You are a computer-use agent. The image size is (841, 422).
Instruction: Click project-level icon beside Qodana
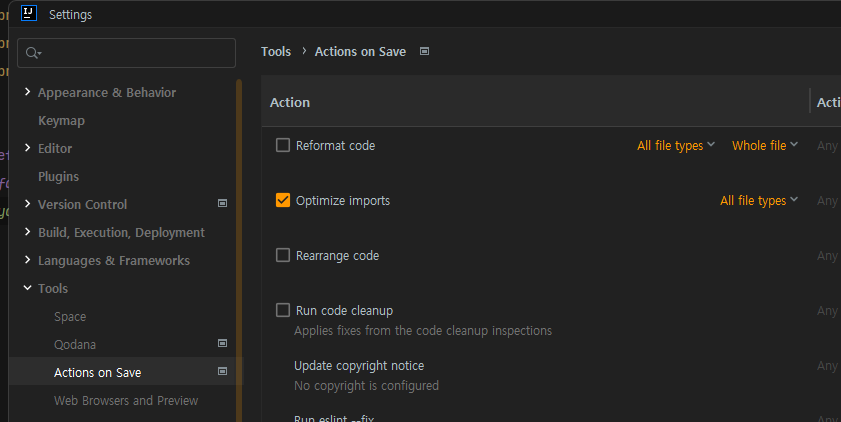click(x=222, y=344)
